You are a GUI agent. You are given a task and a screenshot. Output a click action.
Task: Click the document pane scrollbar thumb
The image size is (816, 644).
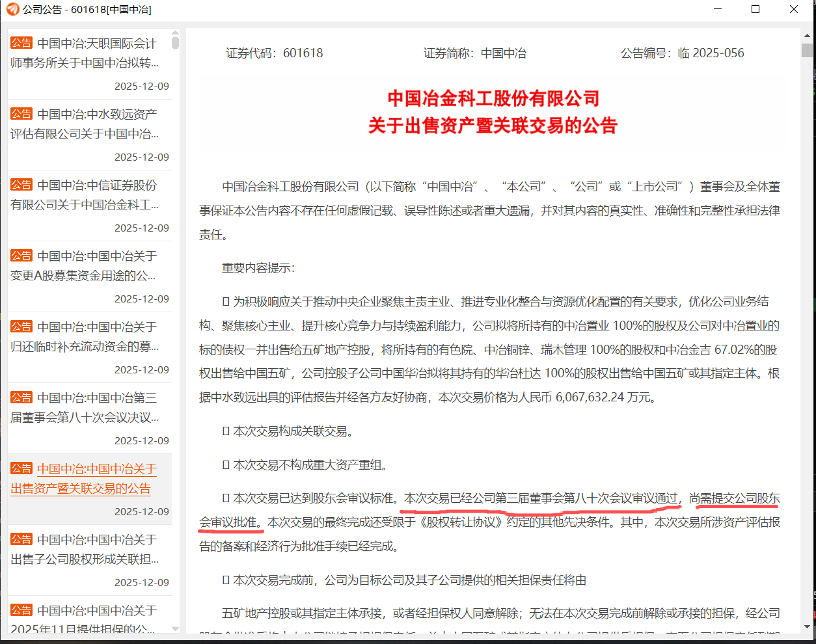tap(807, 51)
